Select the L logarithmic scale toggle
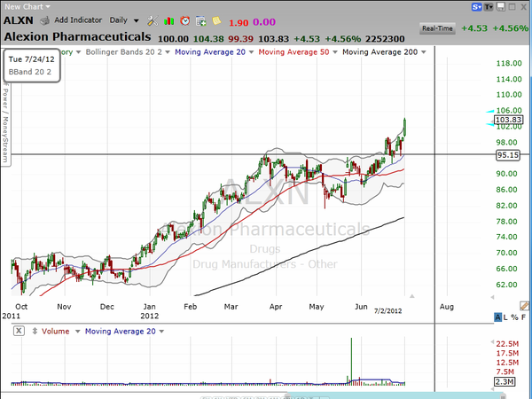This screenshot has height=399, width=532. point(505,317)
